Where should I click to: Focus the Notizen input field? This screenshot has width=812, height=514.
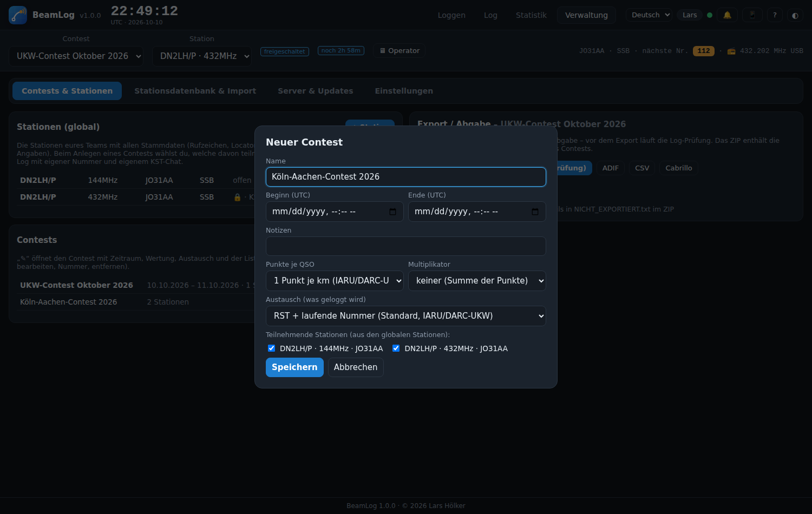click(406, 246)
